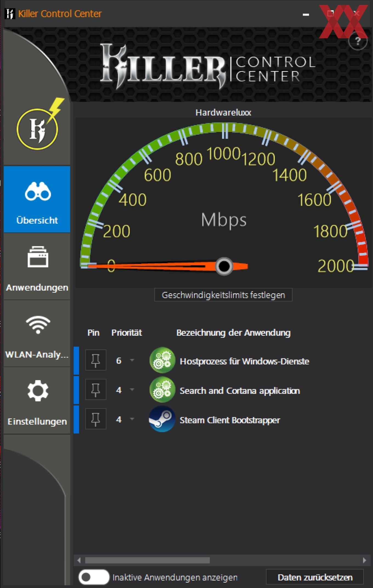
Task: Open the Anwendungen applications tab
Action: (37, 266)
